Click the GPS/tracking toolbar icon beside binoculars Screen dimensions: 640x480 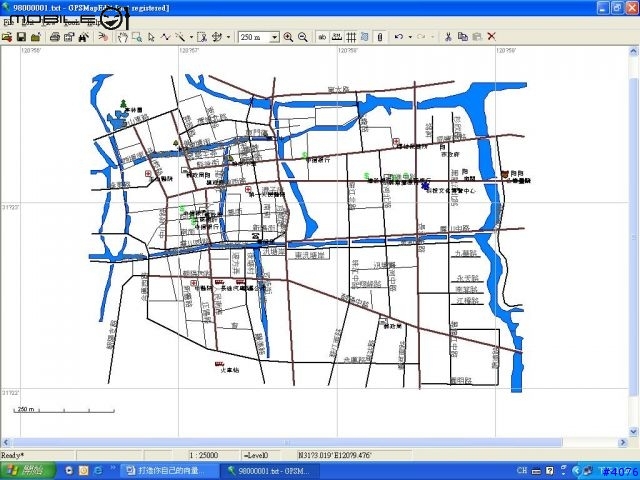[x=103, y=37]
